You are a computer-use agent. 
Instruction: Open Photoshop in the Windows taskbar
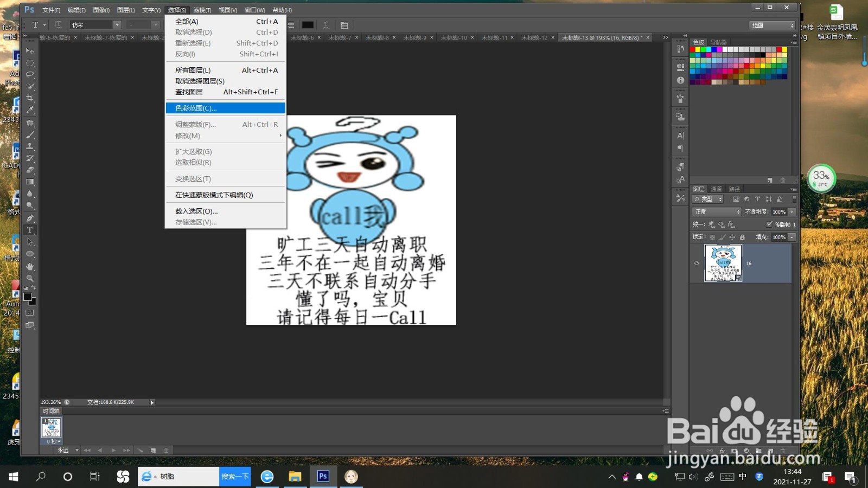tap(323, 476)
